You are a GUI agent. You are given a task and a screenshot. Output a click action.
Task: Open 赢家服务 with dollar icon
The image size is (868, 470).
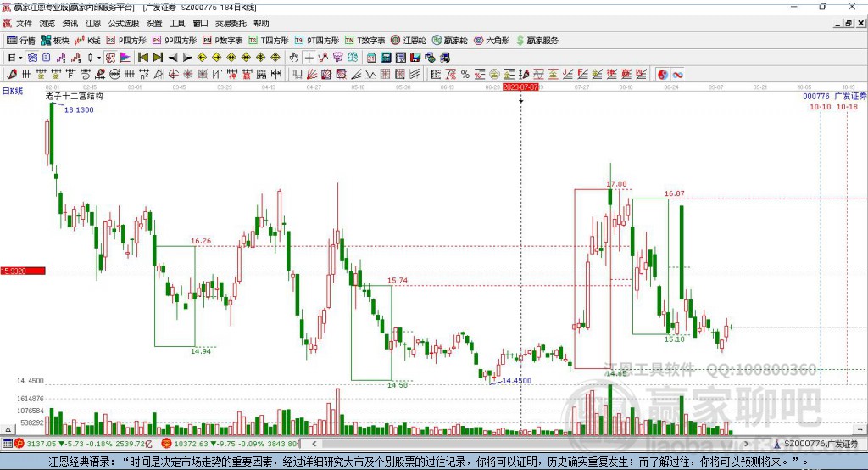coord(537,41)
